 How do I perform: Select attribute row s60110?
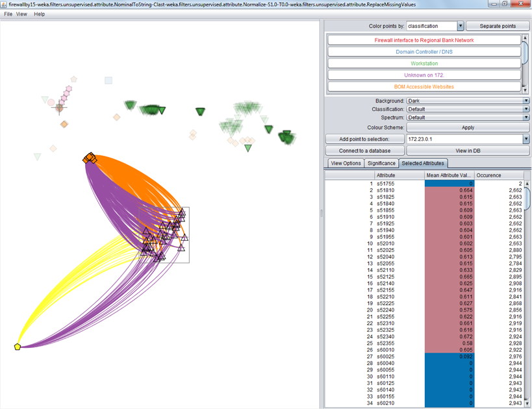point(424,377)
